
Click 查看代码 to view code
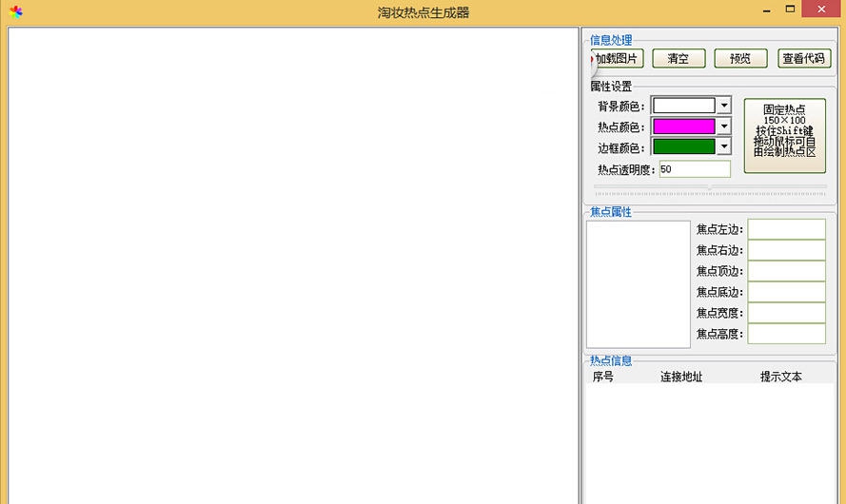(804, 58)
